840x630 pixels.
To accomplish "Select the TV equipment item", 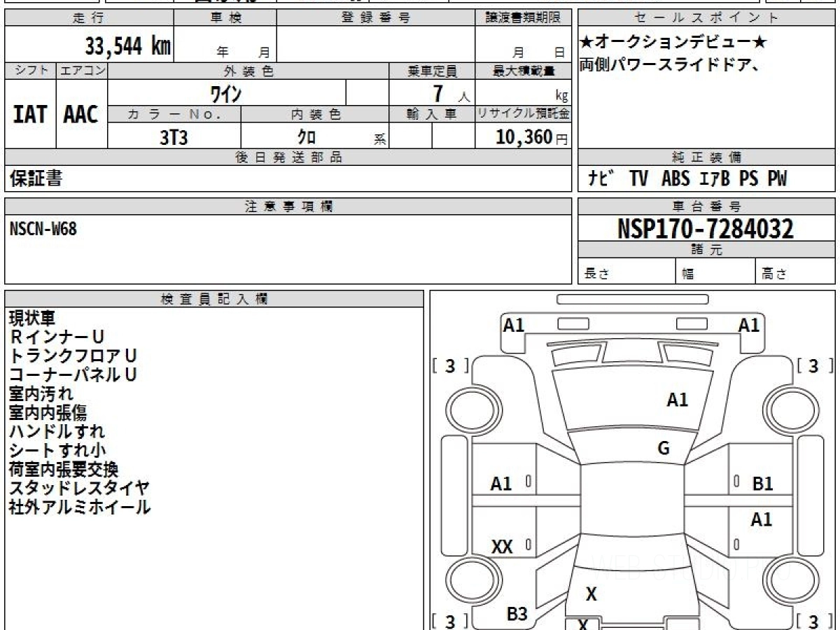I will tap(639, 179).
